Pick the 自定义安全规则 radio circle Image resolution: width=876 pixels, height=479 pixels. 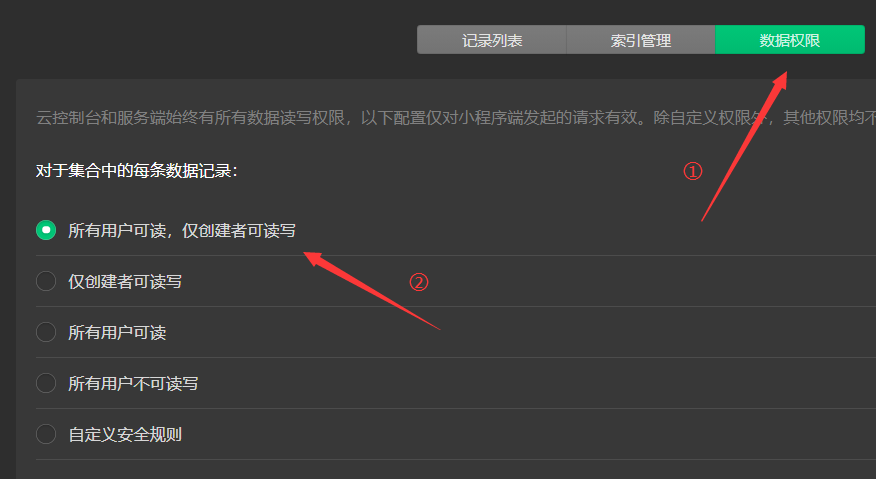[x=46, y=434]
